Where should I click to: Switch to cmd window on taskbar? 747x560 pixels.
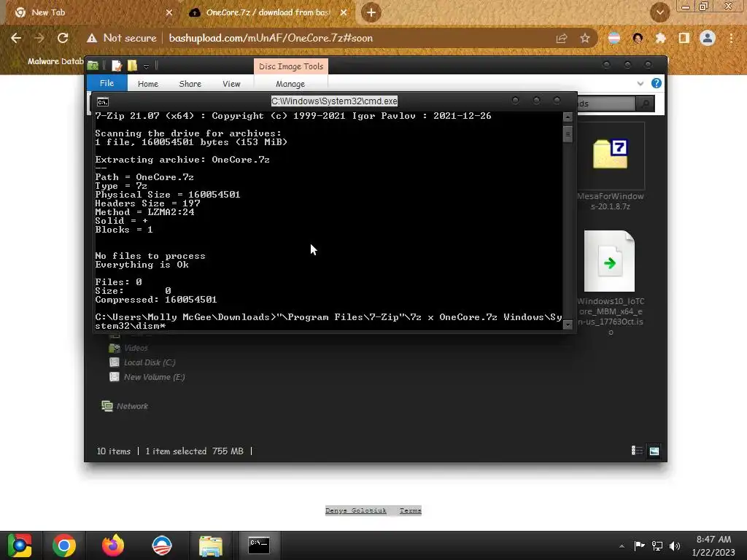pos(259,545)
